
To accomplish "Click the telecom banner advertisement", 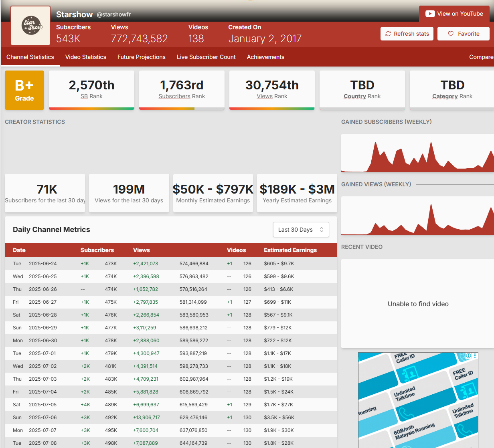I will point(418,400).
